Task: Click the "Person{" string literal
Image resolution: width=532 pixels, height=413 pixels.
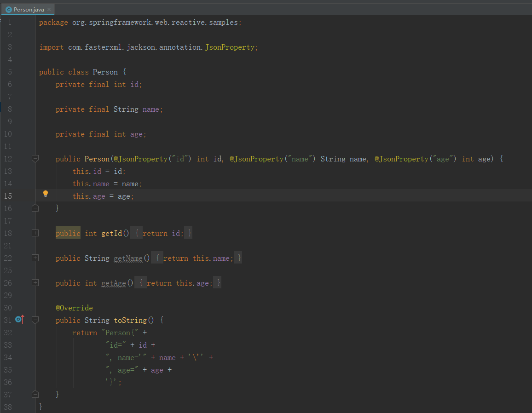Action: tap(120, 333)
